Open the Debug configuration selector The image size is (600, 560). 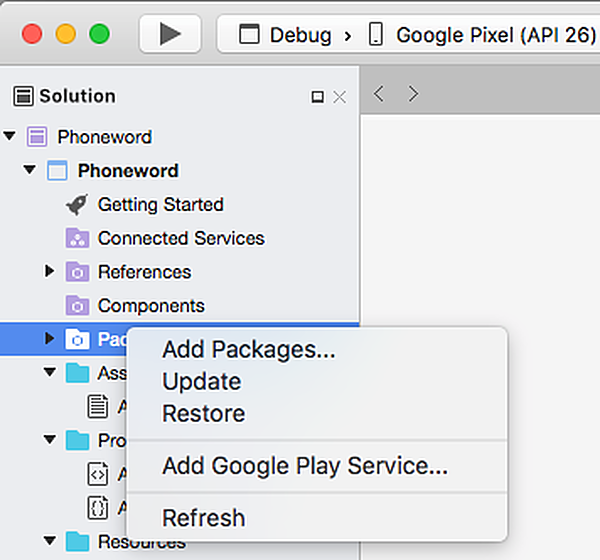click(285, 35)
